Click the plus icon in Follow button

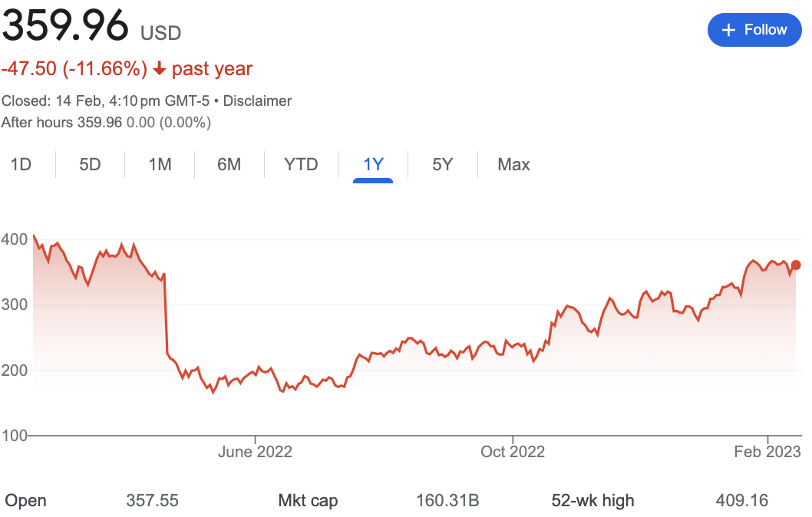[730, 30]
